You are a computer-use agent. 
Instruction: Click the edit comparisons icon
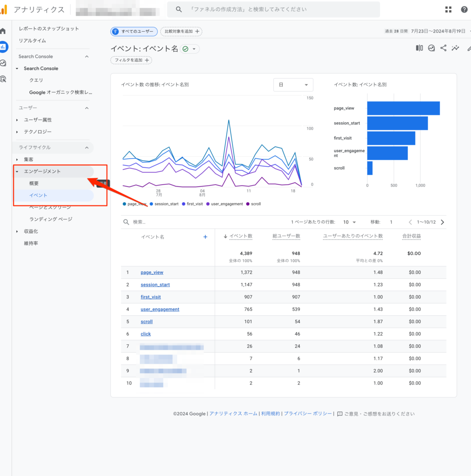[419, 48]
